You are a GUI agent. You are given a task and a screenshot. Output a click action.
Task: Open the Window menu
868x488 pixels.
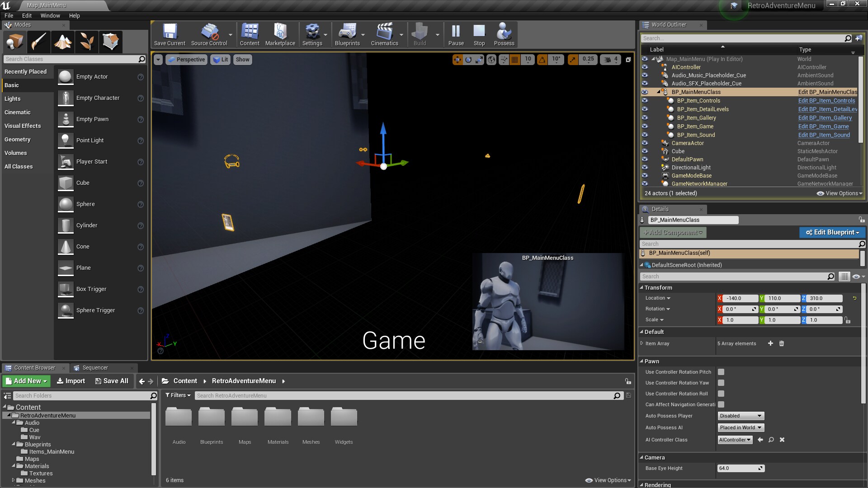click(50, 15)
